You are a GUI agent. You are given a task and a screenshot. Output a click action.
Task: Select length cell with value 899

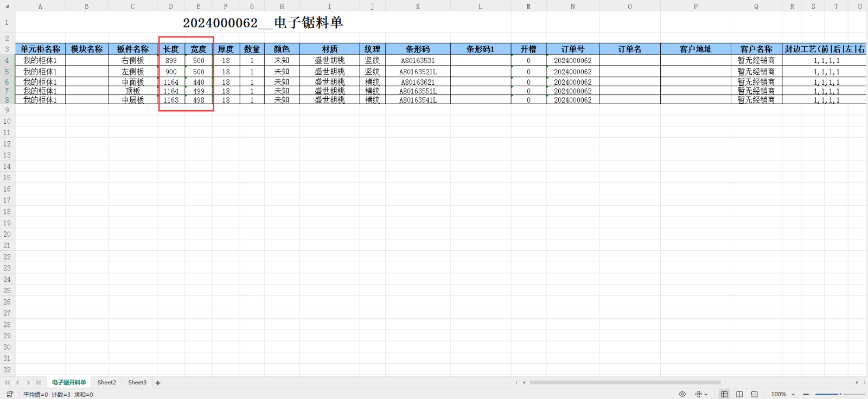coord(171,61)
